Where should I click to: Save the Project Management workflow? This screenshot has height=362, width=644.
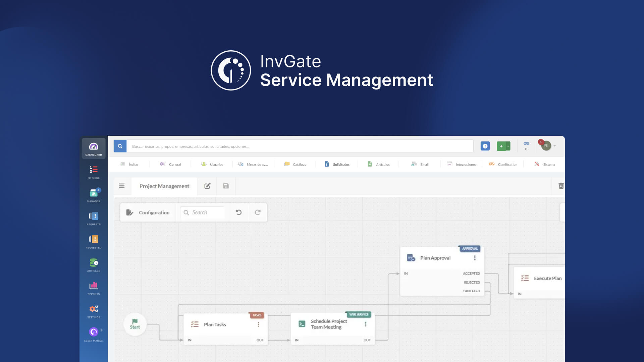[226, 186]
